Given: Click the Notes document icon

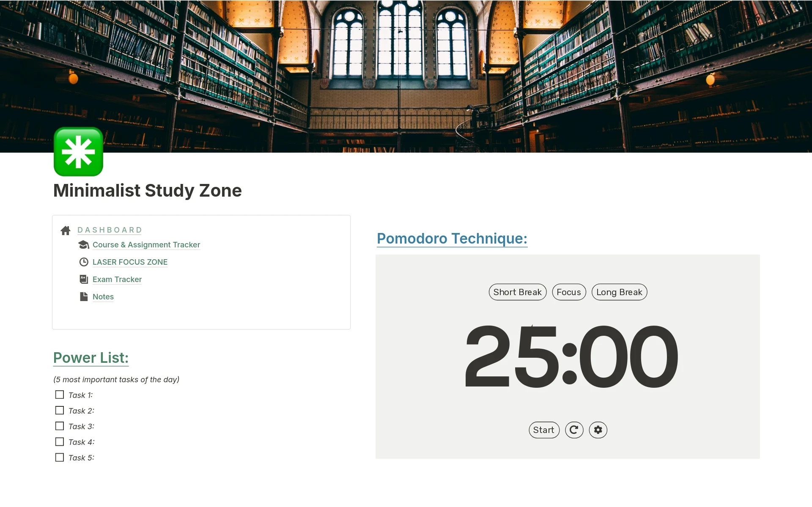Looking at the screenshot, I should pyautogui.click(x=84, y=297).
